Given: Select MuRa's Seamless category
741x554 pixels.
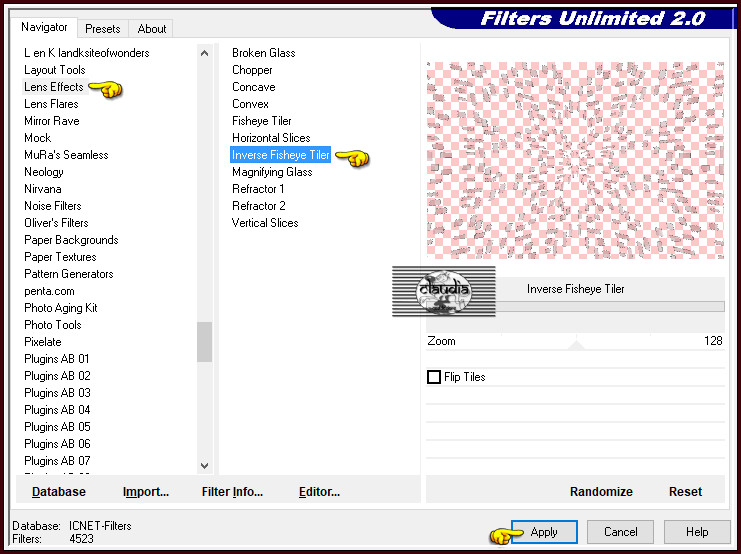Looking at the screenshot, I should click(x=66, y=155).
